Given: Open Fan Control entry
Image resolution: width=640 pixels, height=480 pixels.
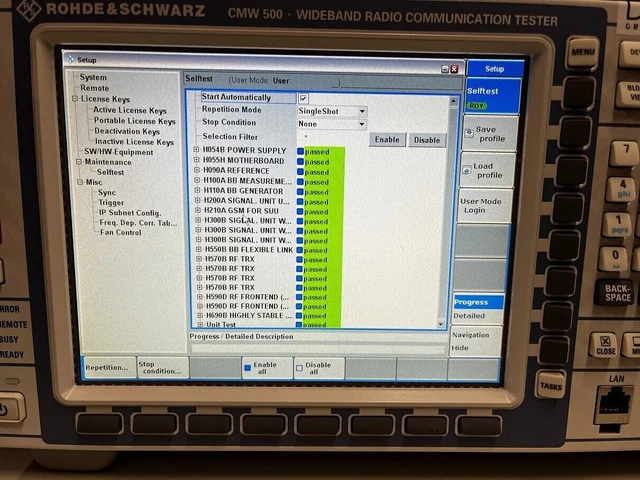Looking at the screenshot, I should coord(120,232).
